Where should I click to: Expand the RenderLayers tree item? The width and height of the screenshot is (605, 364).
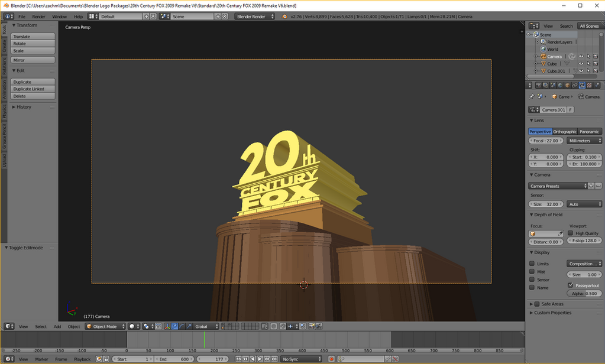tap(537, 41)
